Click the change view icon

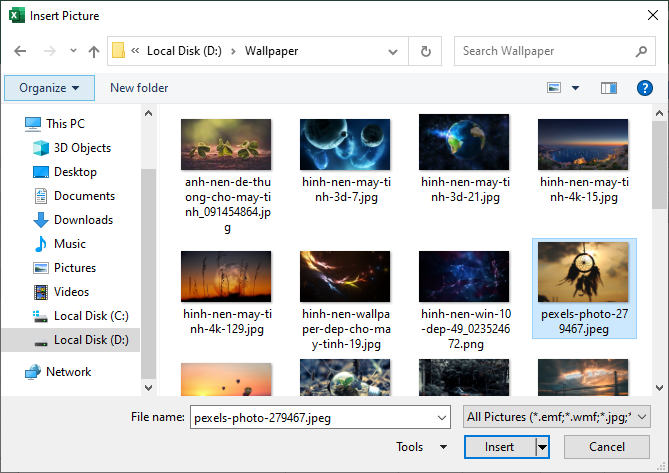(554, 88)
